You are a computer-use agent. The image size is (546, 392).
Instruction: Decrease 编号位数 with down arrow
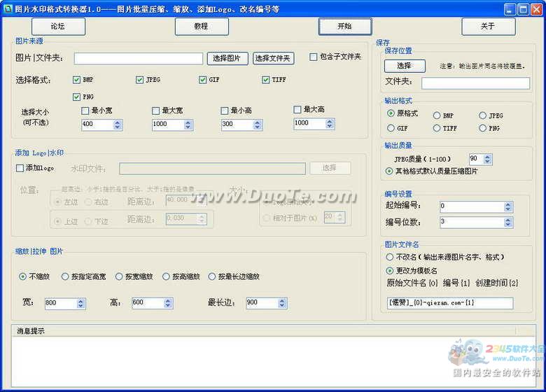pyautogui.click(x=508, y=225)
